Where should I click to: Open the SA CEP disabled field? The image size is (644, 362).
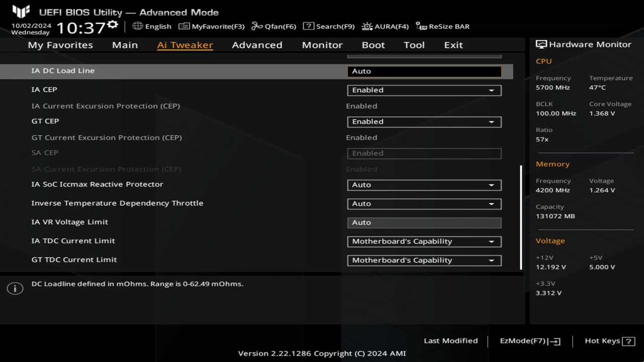[x=424, y=153]
